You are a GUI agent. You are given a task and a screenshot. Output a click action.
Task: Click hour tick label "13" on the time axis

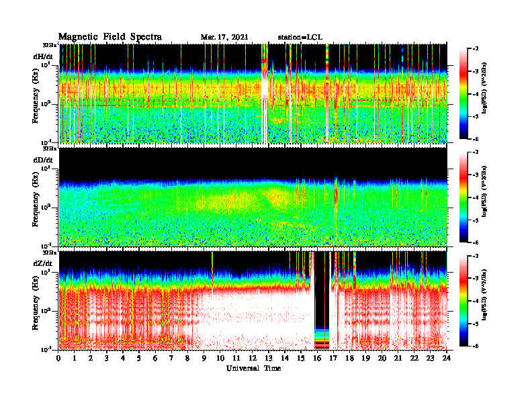tap(269, 359)
